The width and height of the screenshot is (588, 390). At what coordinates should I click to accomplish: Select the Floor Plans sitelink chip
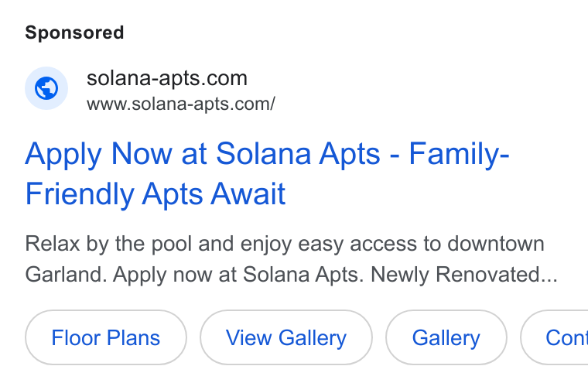pos(106,337)
